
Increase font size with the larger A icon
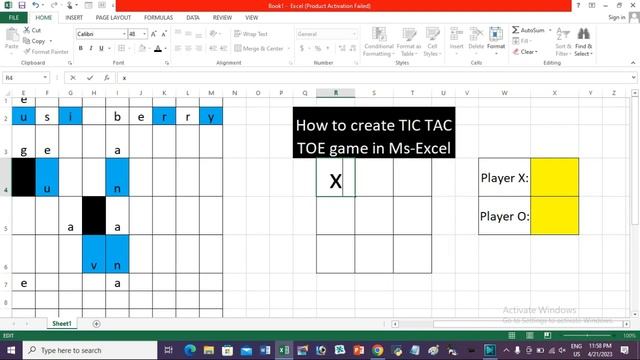click(x=154, y=34)
